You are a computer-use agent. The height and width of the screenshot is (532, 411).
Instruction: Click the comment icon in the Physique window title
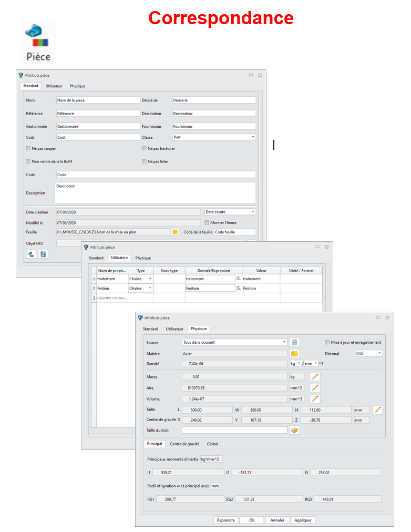click(x=378, y=318)
